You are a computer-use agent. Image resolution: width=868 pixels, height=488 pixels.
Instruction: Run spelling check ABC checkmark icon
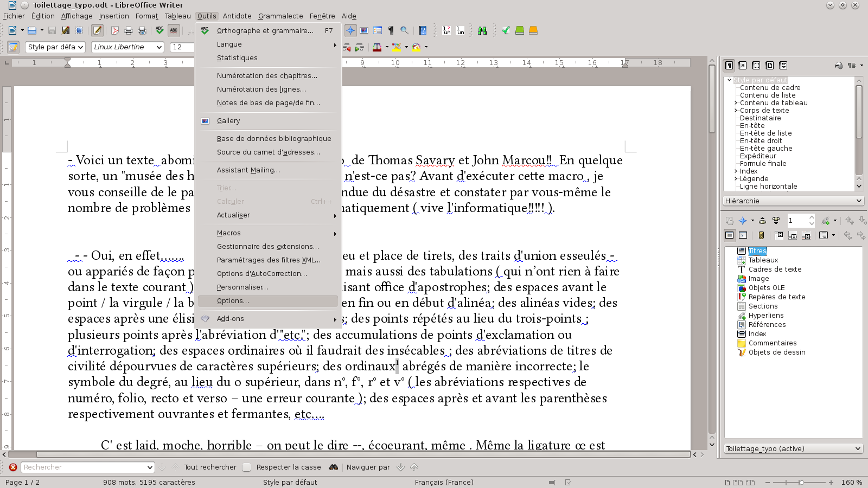point(159,30)
